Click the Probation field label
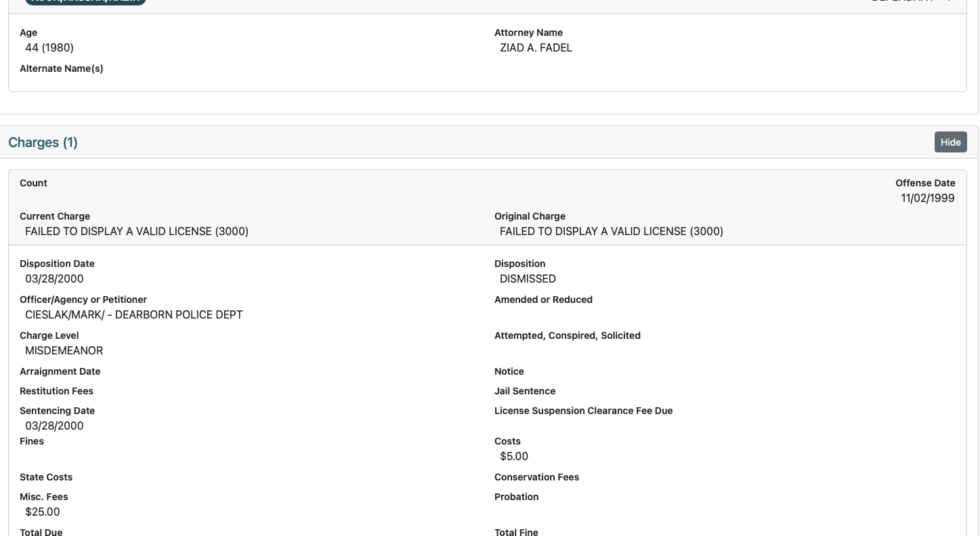980x536 pixels. coord(516,497)
